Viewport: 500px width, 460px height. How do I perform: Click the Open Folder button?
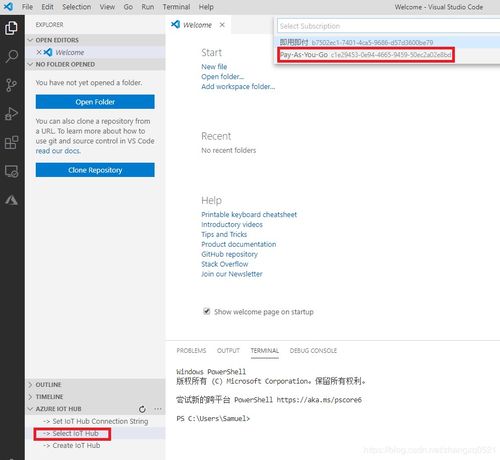pyautogui.click(x=95, y=102)
